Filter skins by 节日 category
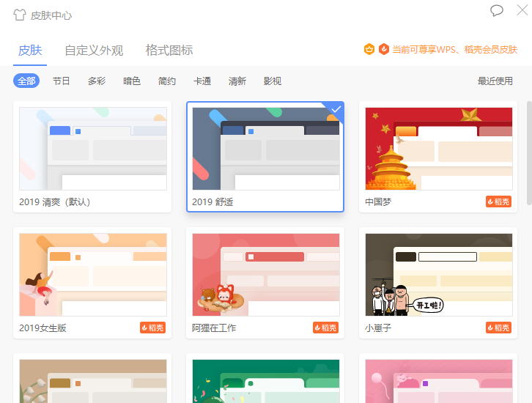The width and height of the screenshot is (532, 403). coord(62,81)
